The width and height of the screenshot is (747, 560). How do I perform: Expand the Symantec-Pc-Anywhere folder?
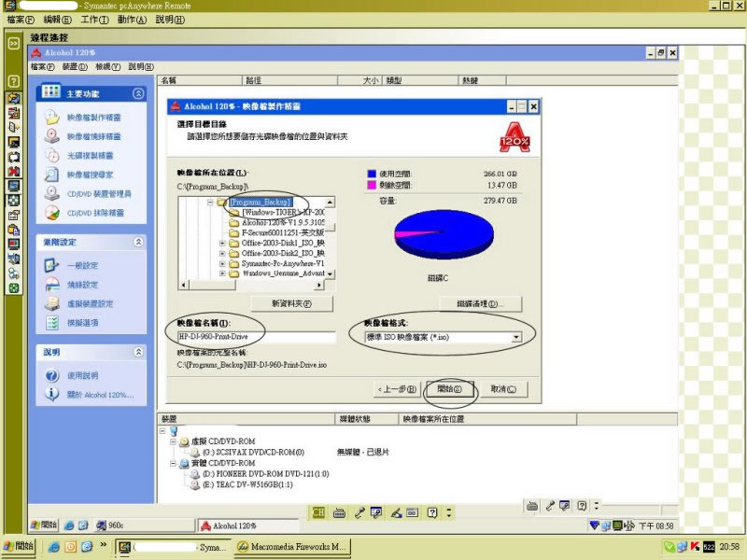[x=222, y=263]
